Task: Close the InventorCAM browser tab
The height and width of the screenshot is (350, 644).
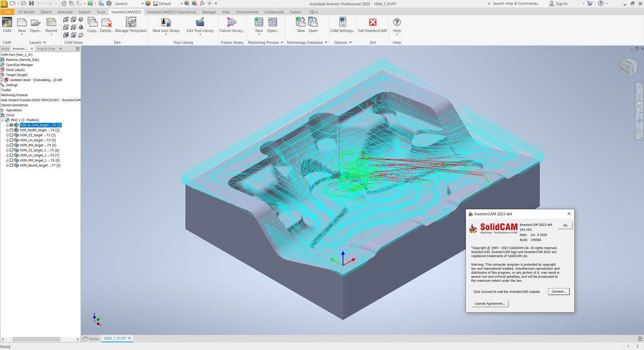Action: tap(32, 49)
